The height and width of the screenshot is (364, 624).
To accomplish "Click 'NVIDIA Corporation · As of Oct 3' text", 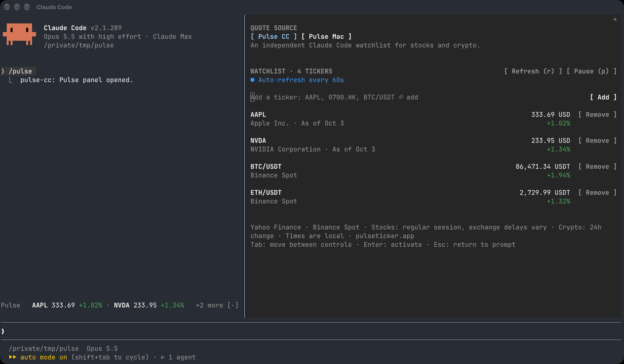I will [312, 149].
